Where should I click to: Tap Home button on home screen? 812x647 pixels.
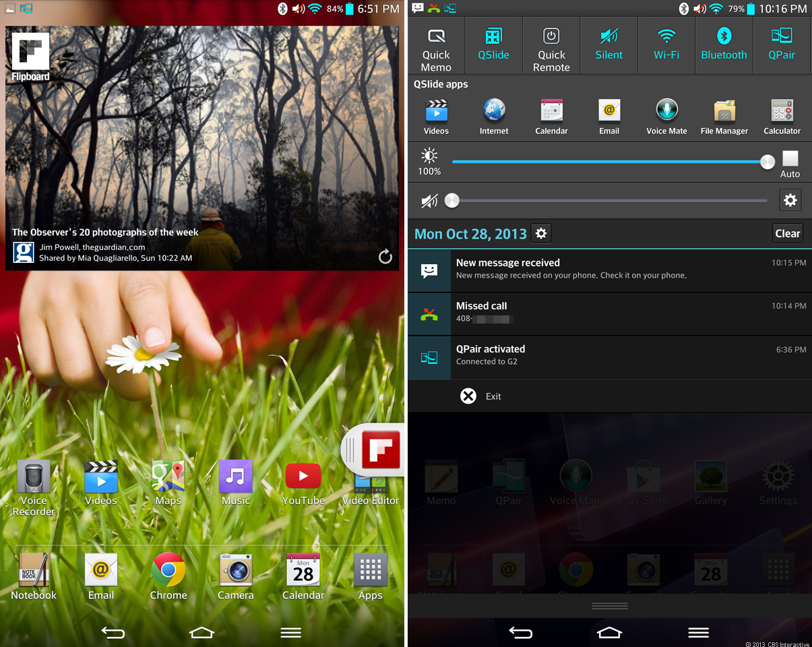(201, 632)
